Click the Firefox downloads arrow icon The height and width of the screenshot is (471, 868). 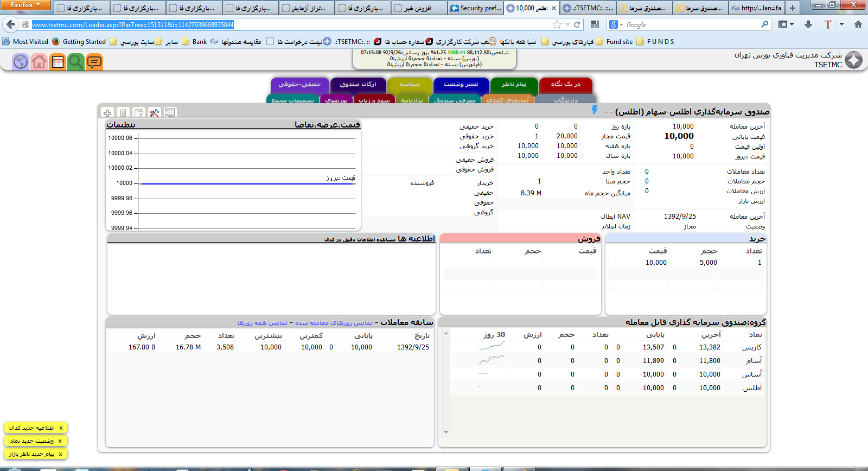pos(808,24)
